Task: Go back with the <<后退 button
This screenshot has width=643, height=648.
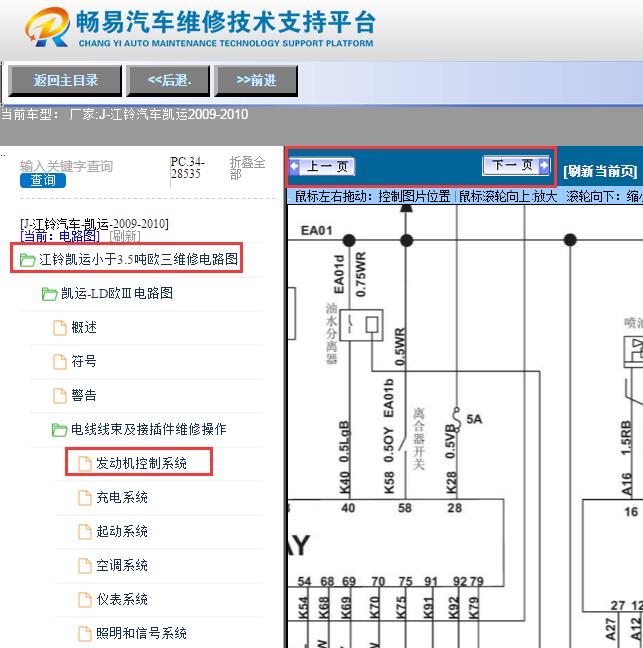Action: (168, 80)
